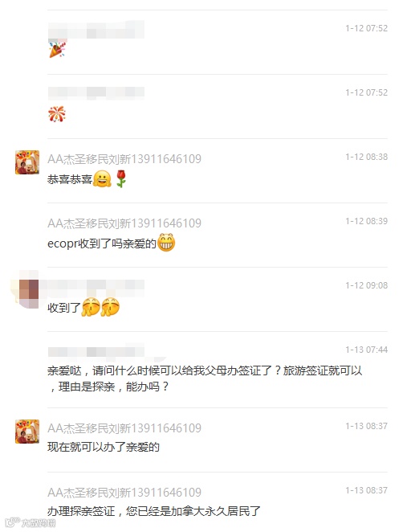Click blurred username above 亲爱哒 question

pyautogui.click(x=96, y=351)
